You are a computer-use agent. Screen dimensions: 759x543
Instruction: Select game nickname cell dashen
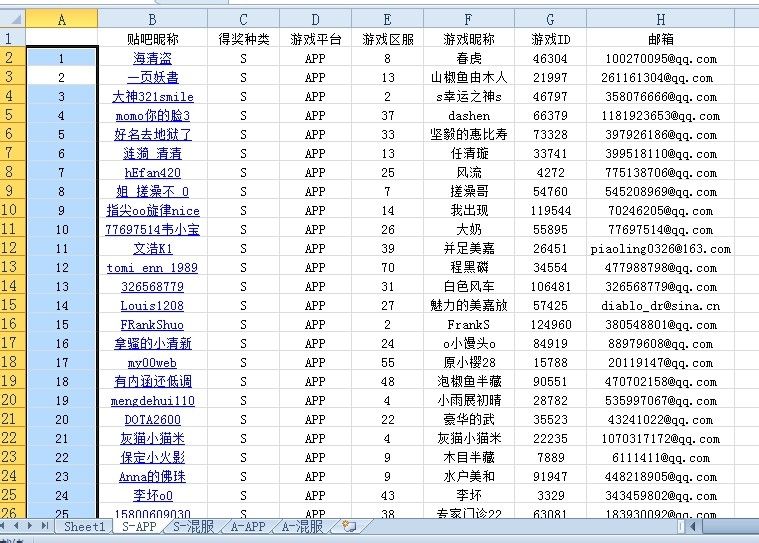pyautogui.click(x=469, y=116)
